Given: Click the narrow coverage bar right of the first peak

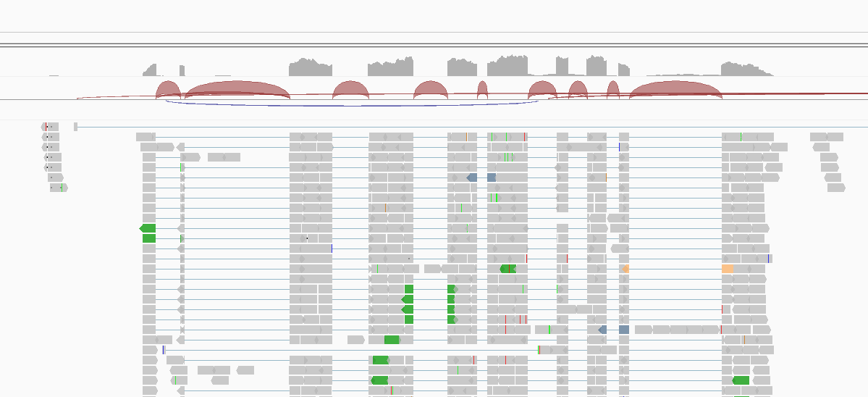Looking at the screenshot, I should pos(182,71).
